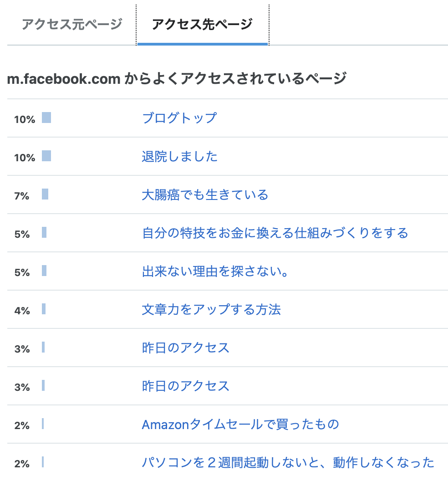
Task: Click the 10% bar beside ブログトップ
Action: (x=46, y=118)
